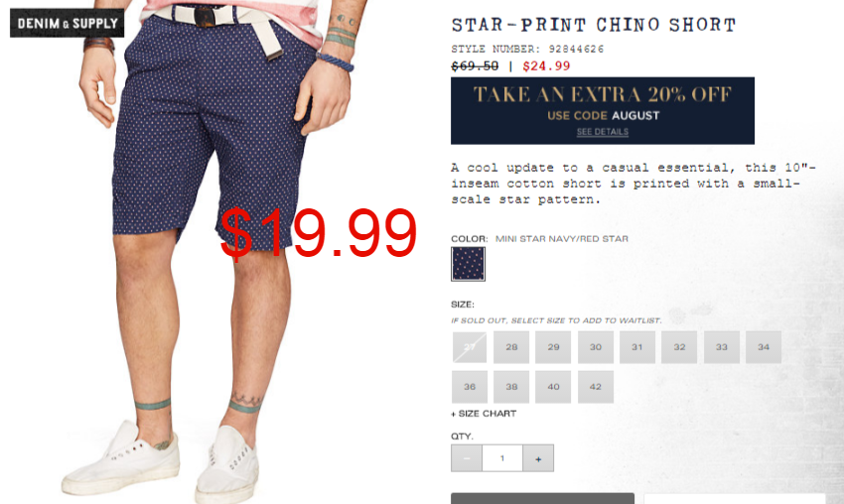Select size 34
Screen dimensions: 844x504
click(764, 347)
